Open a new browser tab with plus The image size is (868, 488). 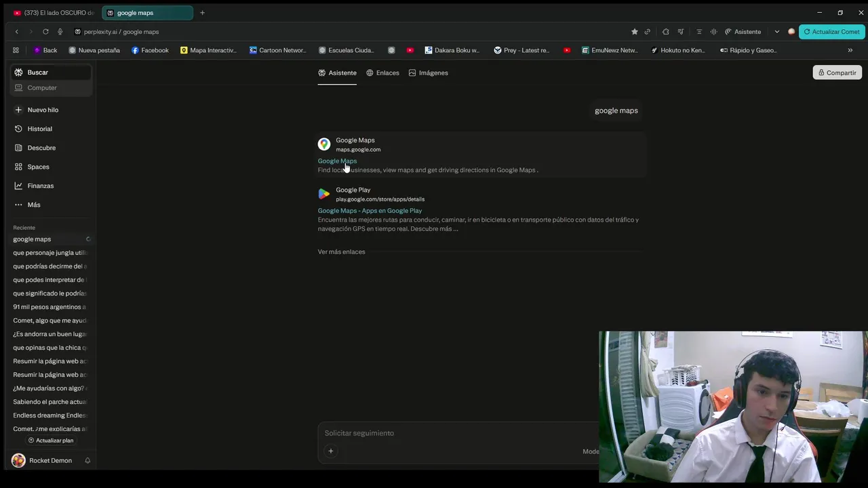(202, 13)
